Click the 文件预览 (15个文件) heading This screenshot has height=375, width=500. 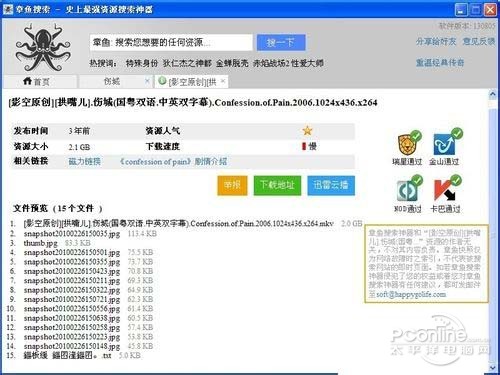pyautogui.click(x=57, y=209)
